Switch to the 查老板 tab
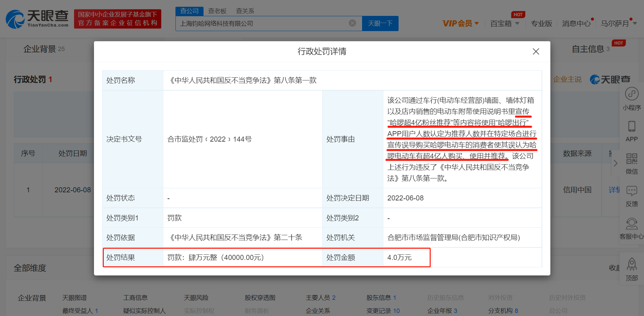 click(x=217, y=11)
